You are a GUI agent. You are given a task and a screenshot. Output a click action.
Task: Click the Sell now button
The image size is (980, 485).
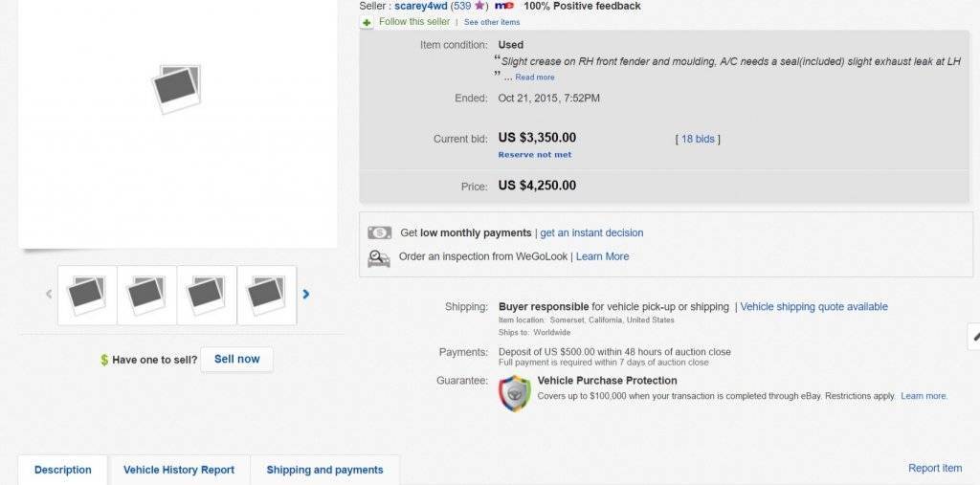point(236,359)
